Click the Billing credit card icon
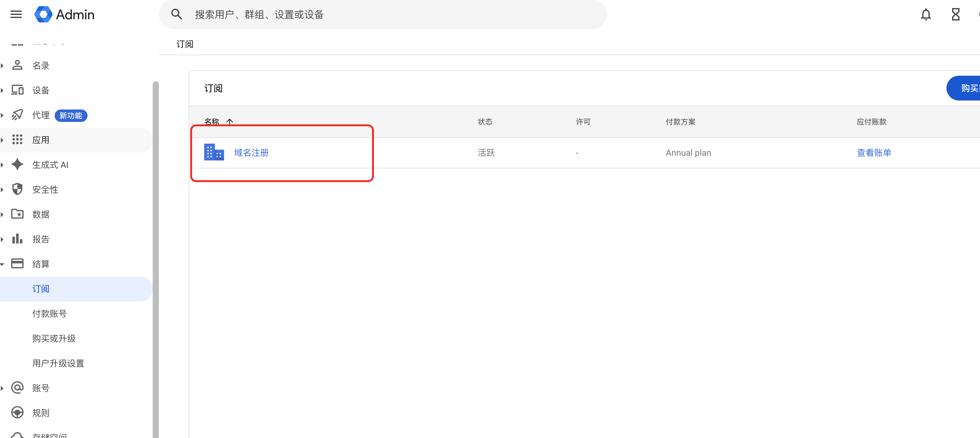 click(17, 263)
